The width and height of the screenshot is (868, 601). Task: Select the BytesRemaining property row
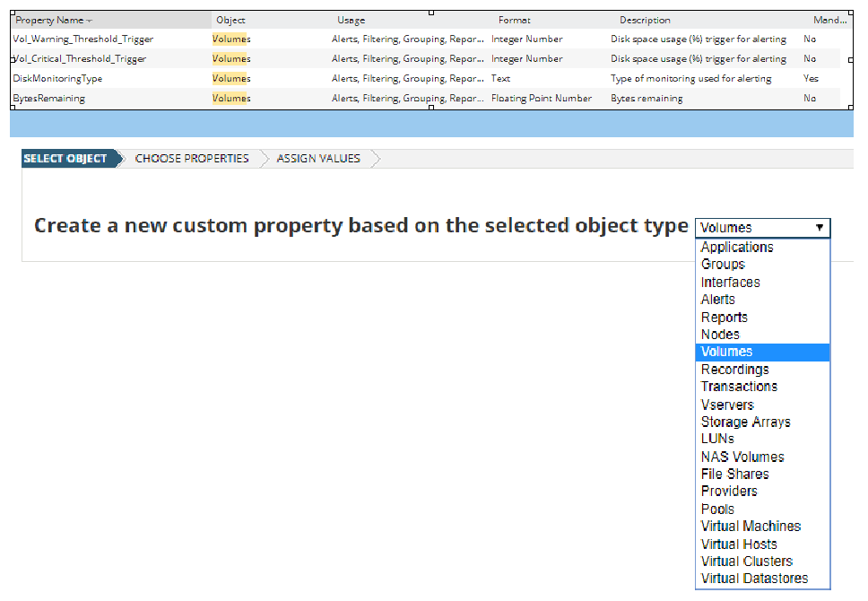pyautogui.click(x=426, y=98)
